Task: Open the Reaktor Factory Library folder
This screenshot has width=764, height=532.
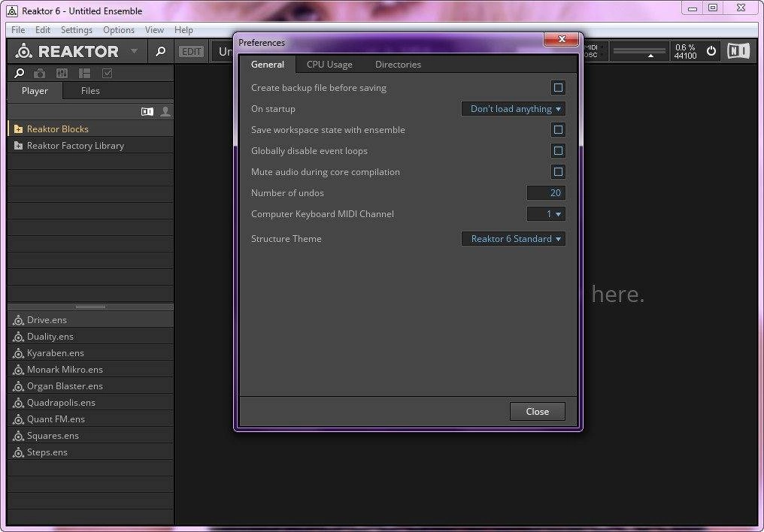Action: (x=91, y=146)
